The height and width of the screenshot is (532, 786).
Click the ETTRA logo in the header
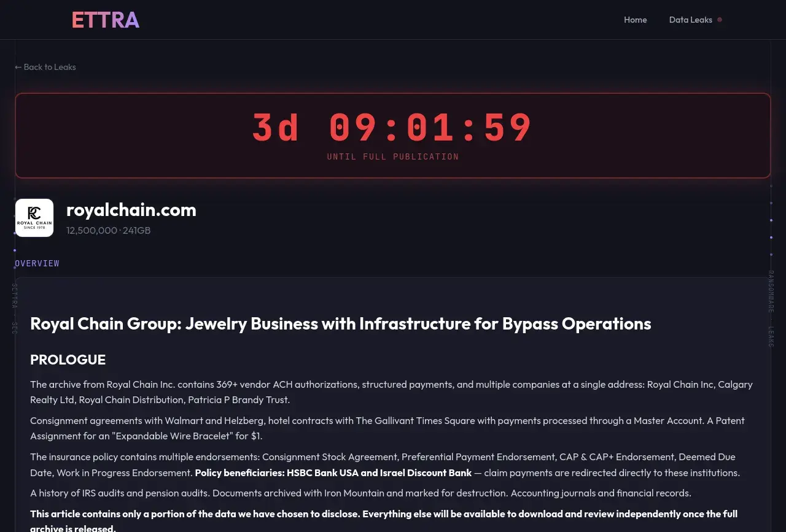point(106,20)
